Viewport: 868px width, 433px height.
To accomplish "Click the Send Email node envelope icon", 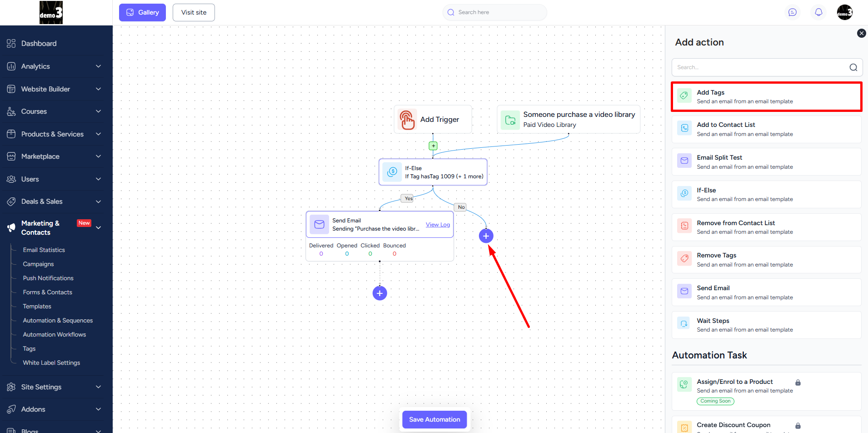I will 319,224.
